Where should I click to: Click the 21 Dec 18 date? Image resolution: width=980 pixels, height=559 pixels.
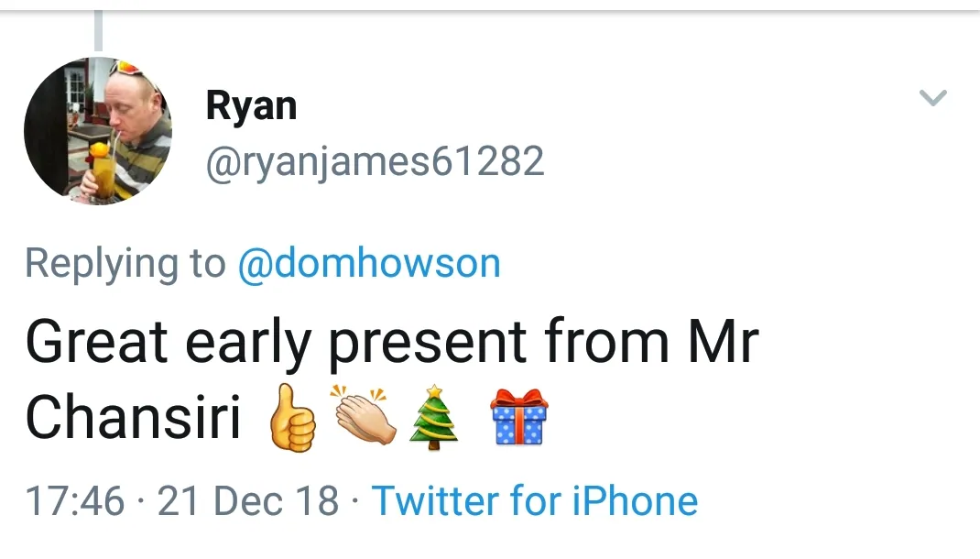[x=248, y=501]
